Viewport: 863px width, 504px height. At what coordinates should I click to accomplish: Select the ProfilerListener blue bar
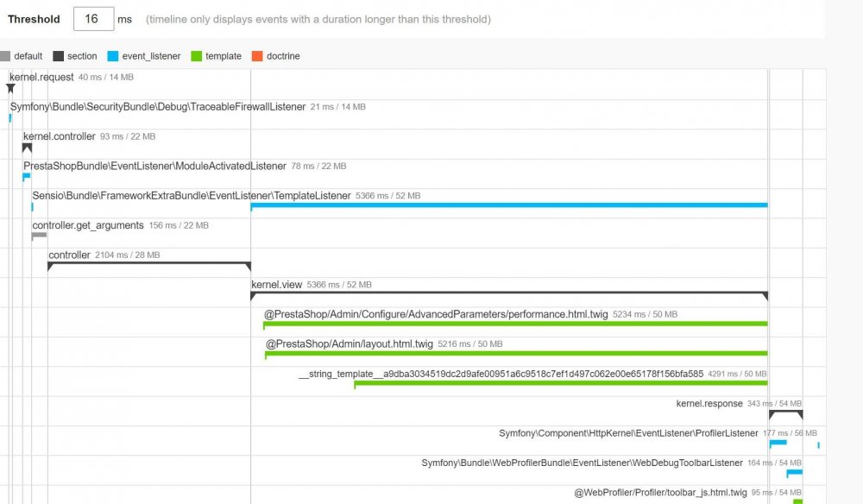pos(778,443)
